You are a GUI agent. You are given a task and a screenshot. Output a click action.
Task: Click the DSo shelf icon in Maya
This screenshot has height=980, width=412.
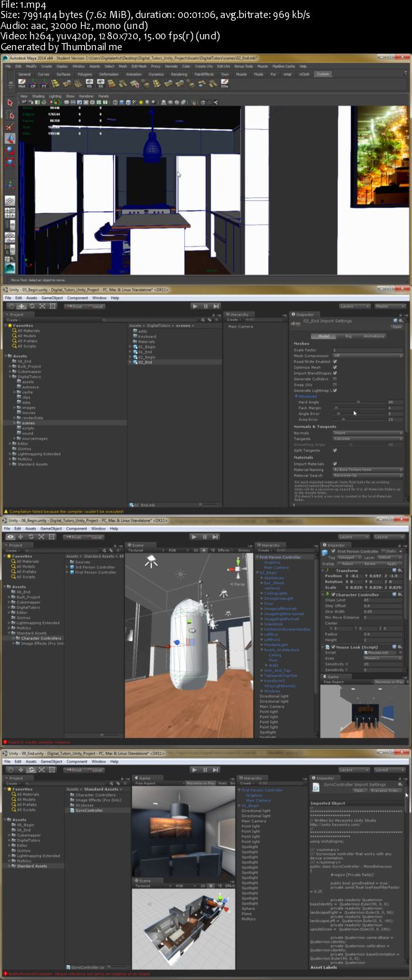pyautogui.click(x=225, y=82)
